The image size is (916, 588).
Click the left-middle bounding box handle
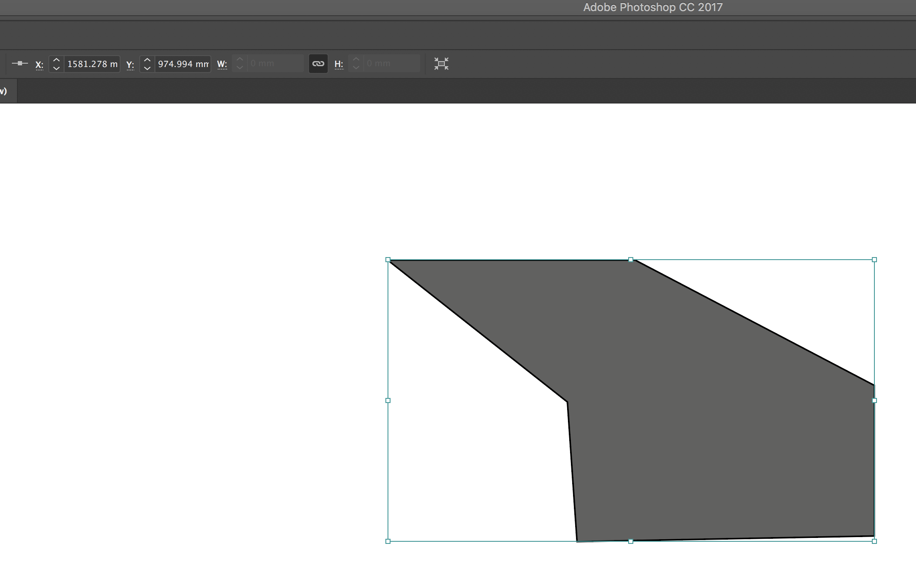(388, 400)
